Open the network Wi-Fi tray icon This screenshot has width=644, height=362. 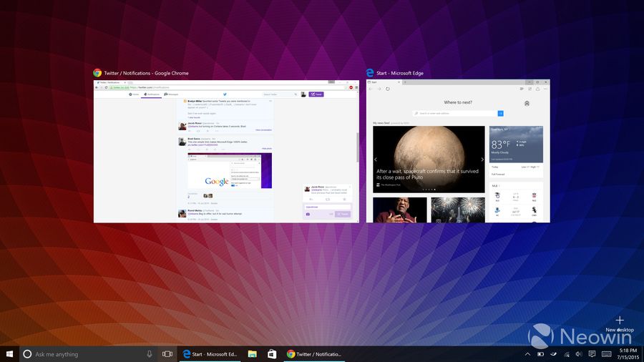tap(567, 354)
